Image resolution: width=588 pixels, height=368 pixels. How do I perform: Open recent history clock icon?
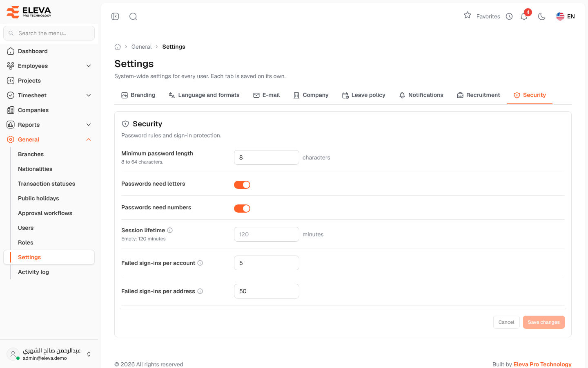pos(509,16)
